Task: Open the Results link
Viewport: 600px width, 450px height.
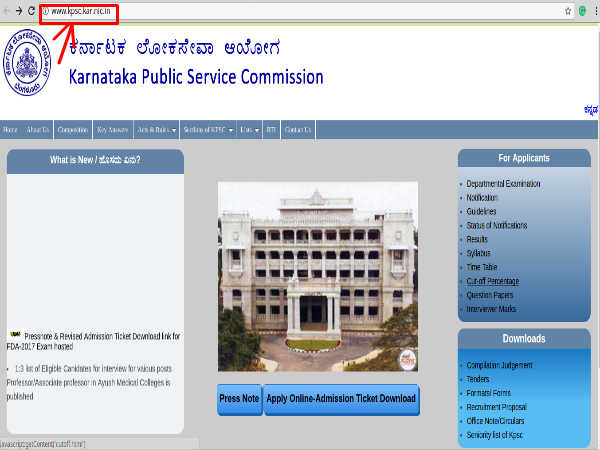Action: (x=477, y=239)
